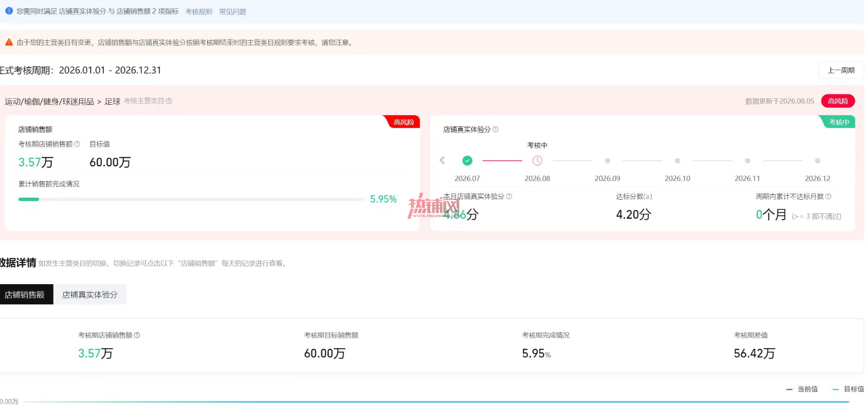This screenshot has height=412, width=868.
Task: Click the 60.00万 target value in sales card
Action: pos(110,162)
